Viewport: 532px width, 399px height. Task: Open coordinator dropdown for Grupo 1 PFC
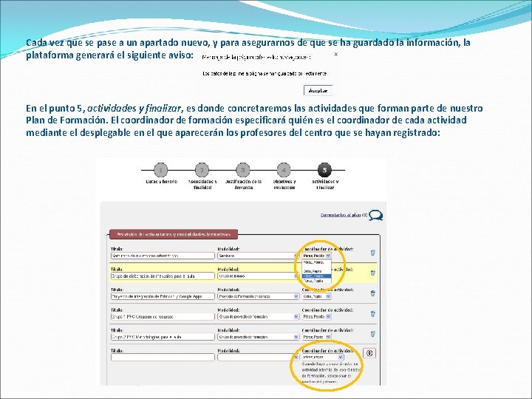tap(316, 317)
